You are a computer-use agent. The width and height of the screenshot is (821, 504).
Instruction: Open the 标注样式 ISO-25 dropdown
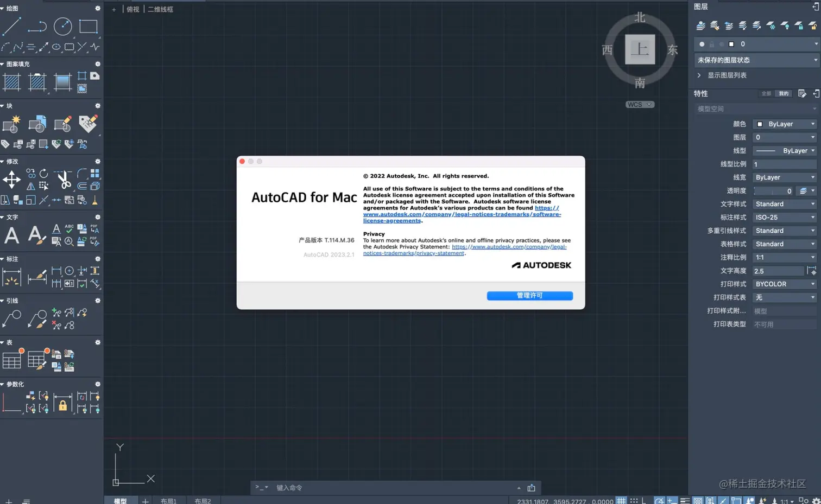785,218
